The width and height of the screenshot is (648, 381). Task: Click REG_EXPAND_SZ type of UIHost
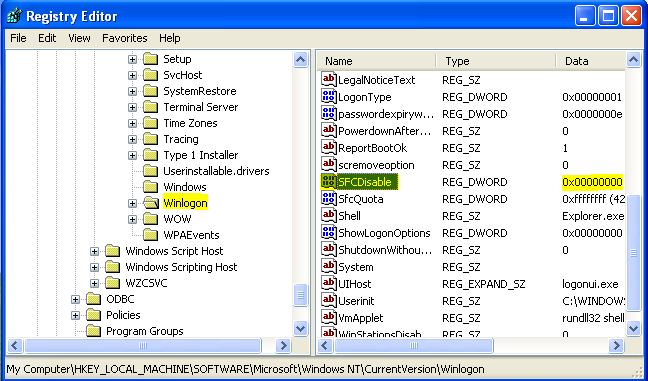(x=484, y=284)
